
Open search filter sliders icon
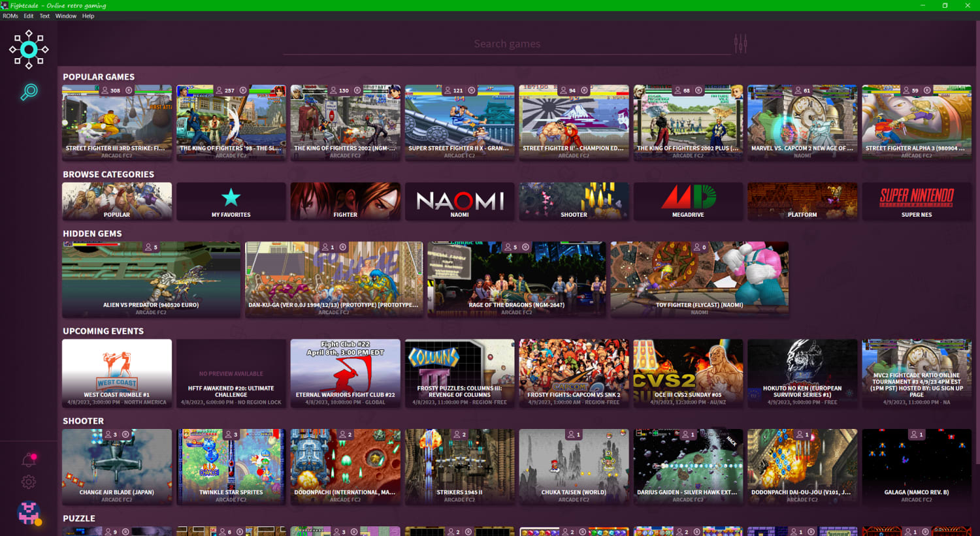pos(740,44)
